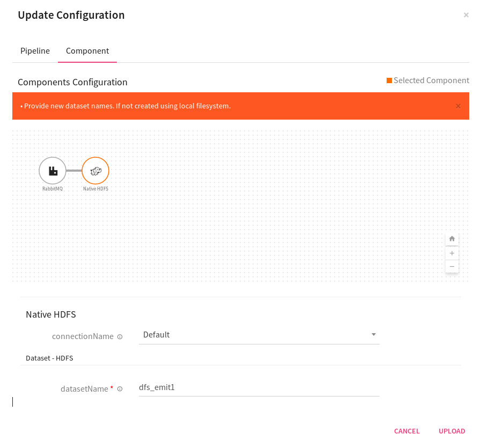Dismiss the orange dataset names alert
Screen dimensions: 481x448
click(x=458, y=106)
